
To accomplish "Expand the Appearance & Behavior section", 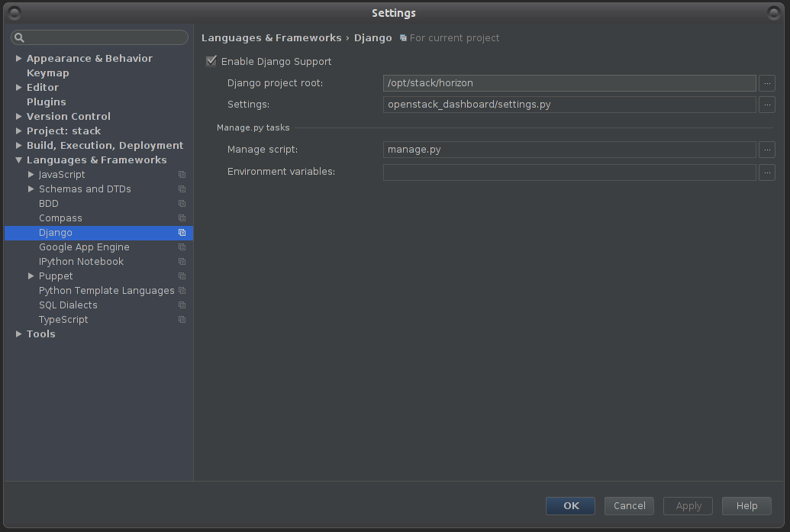I will (x=18, y=58).
